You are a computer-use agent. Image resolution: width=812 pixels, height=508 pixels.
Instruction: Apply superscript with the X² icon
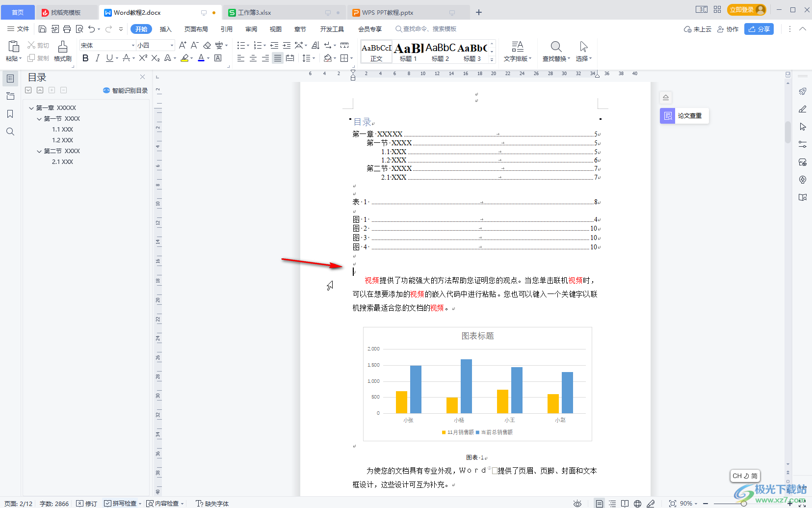pos(143,58)
